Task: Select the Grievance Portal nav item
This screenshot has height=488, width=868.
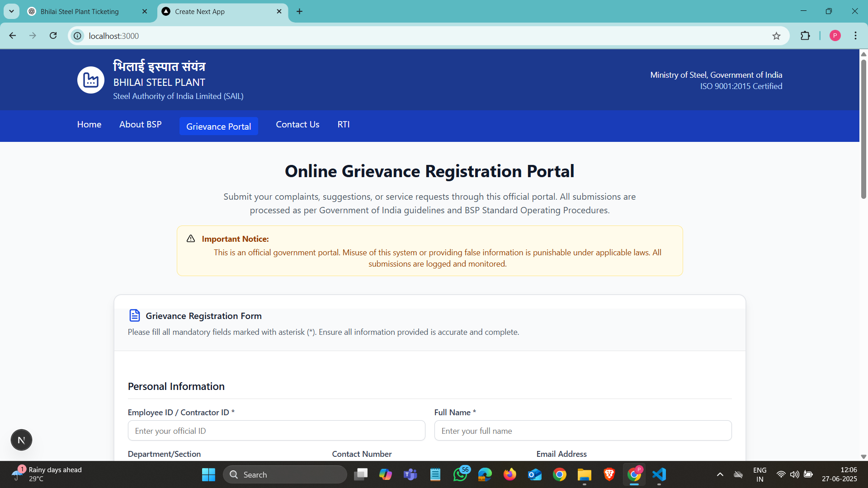Action: tap(219, 127)
